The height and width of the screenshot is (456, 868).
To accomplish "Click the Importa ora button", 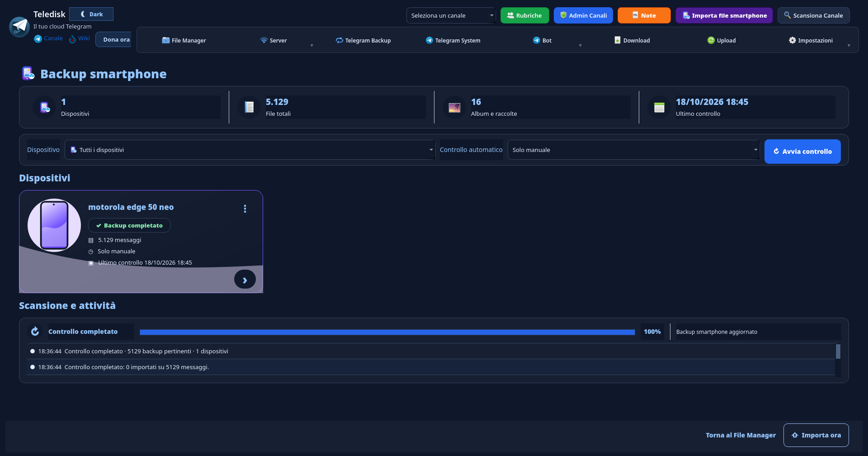I will pyautogui.click(x=816, y=435).
